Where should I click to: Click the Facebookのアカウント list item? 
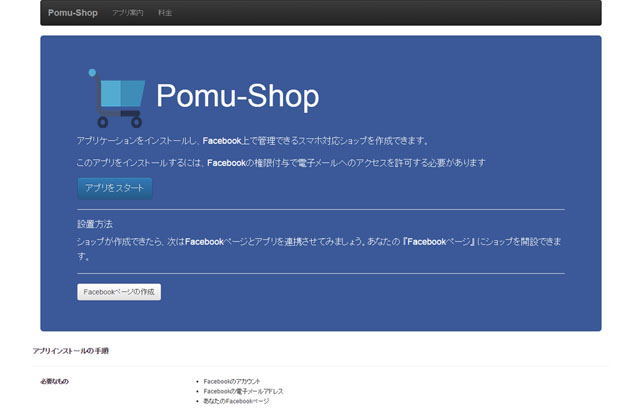click(x=231, y=381)
